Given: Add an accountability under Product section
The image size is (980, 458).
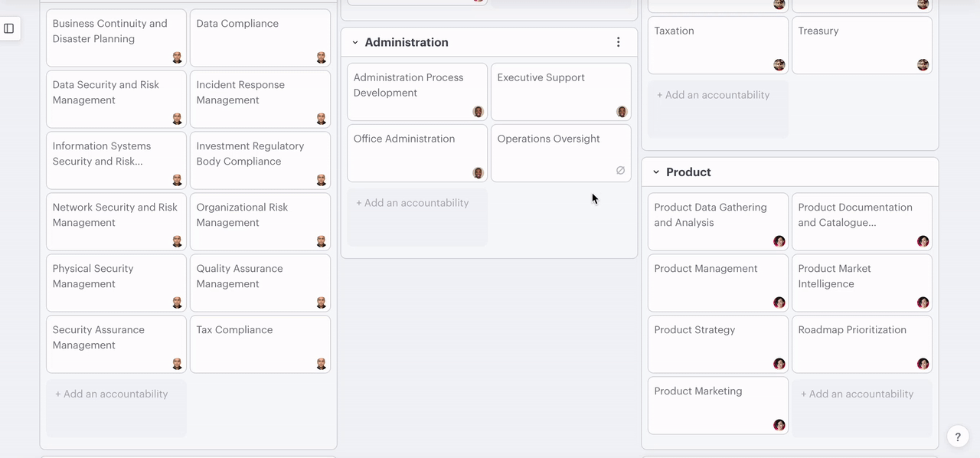Looking at the screenshot, I should (x=857, y=394).
